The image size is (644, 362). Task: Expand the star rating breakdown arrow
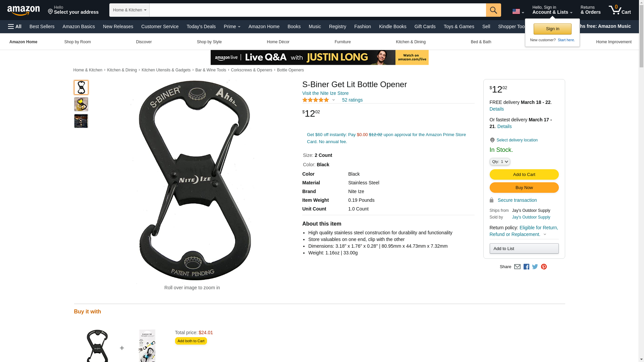tap(333, 100)
